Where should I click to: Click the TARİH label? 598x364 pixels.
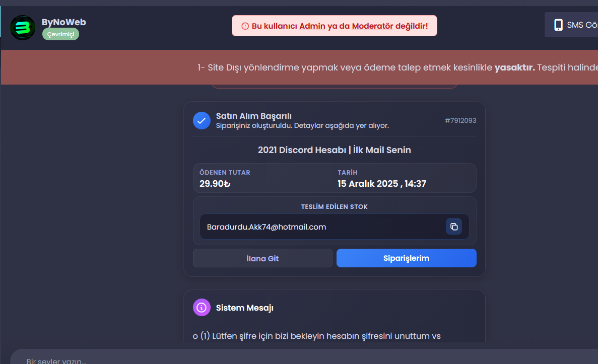tap(348, 172)
